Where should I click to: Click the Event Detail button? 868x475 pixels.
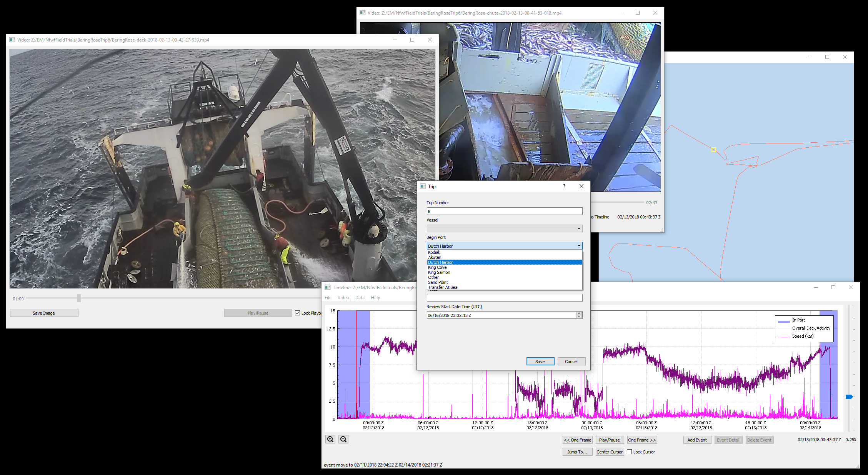tap(728, 440)
